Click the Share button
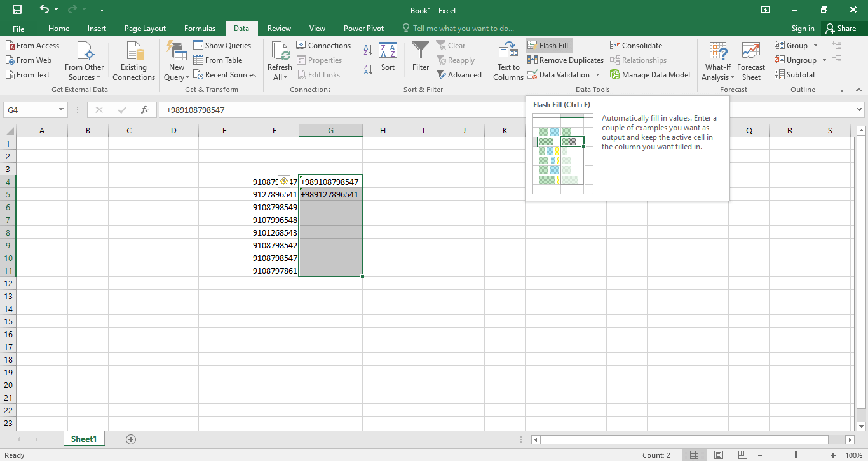Screen dimensions: 868x461 pyautogui.click(x=840, y=29)
